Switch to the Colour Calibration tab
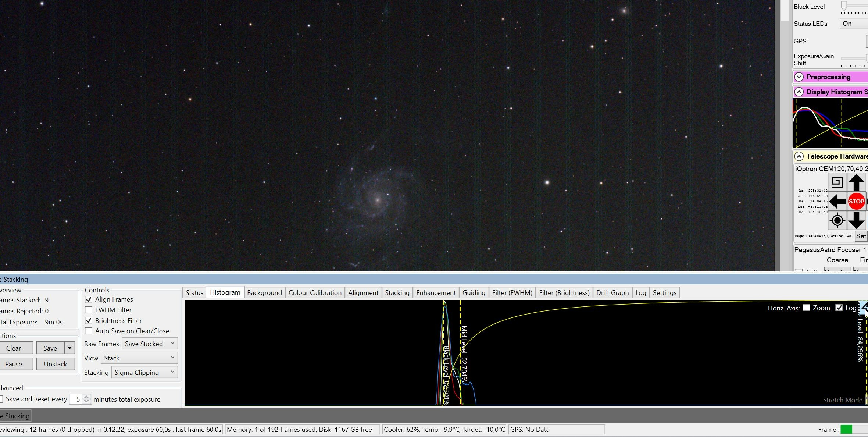 coord(315,293)
